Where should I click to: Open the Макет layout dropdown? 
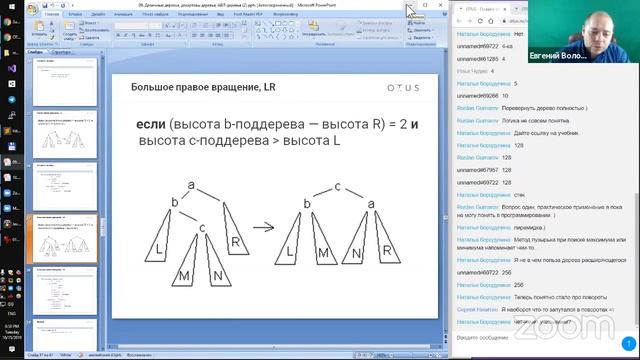pyautogui.click(x=90, y=23)
